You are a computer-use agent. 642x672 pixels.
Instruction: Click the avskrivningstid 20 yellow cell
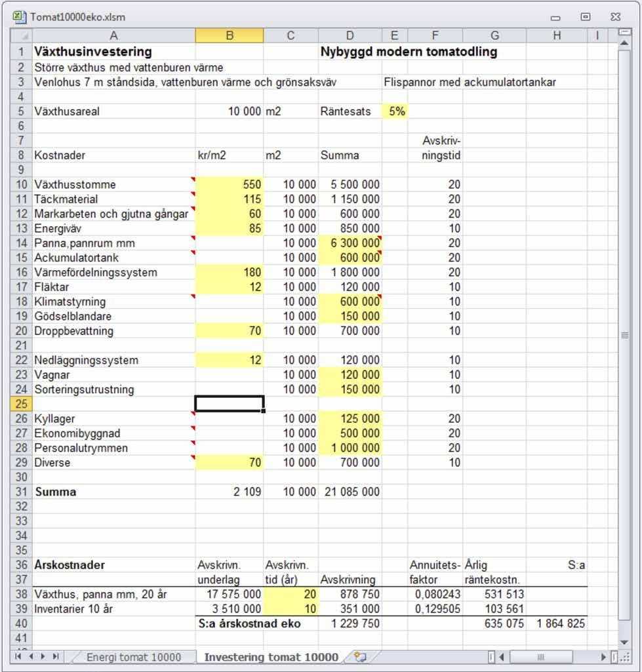pyautogui.click(x=291, y=594)
